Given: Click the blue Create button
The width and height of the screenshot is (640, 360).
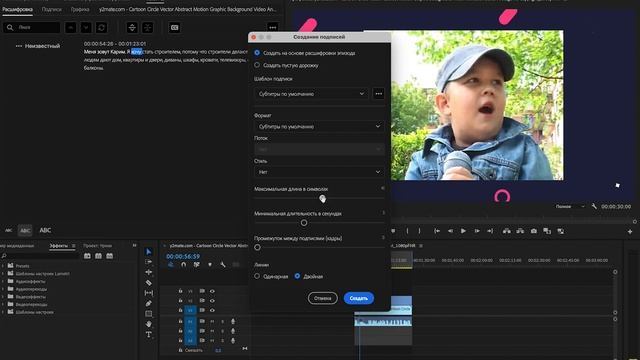Looking at the screenshot, I should [359, 298].
